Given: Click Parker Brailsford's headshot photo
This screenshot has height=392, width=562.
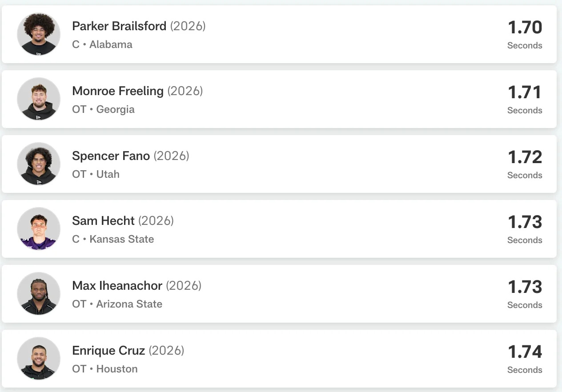Looking at the screenshot, I should (39, 34).
